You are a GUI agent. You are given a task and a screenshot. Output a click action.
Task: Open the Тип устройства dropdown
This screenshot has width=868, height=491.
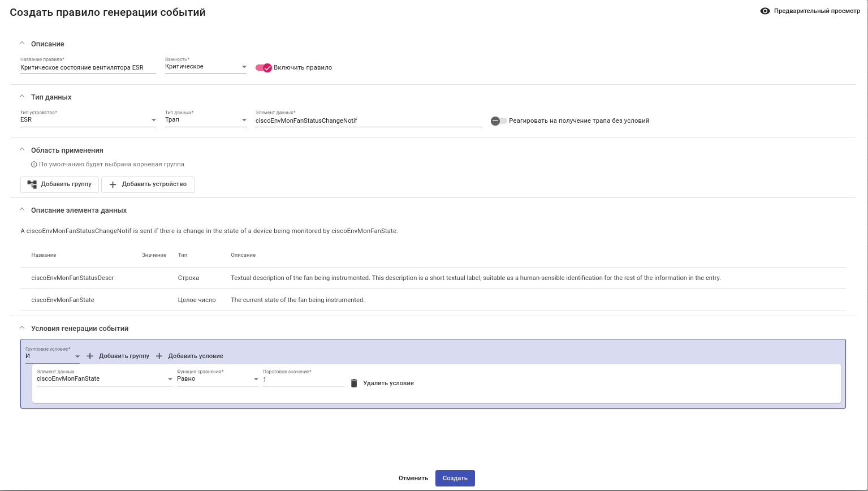click(x=88, y=120)
